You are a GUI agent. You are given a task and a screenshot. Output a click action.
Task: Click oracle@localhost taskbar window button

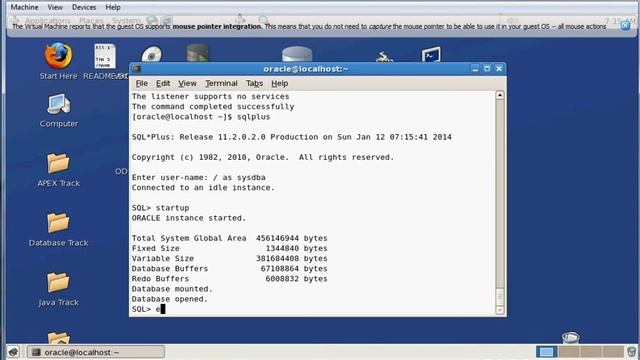click(96, 352)
